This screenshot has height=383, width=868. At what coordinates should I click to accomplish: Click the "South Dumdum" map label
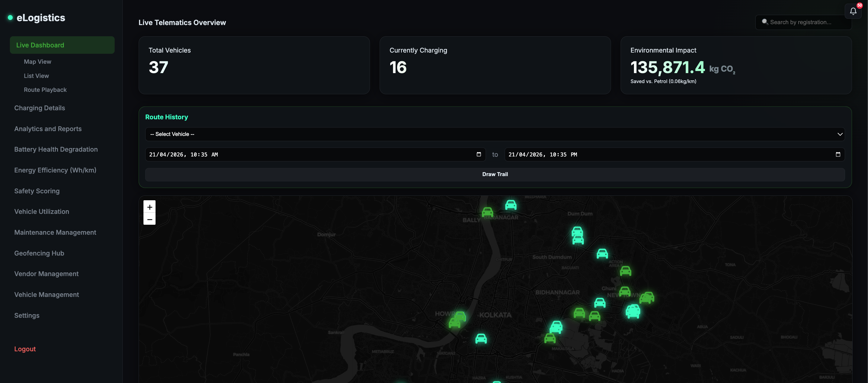click(x=551, y=257)
